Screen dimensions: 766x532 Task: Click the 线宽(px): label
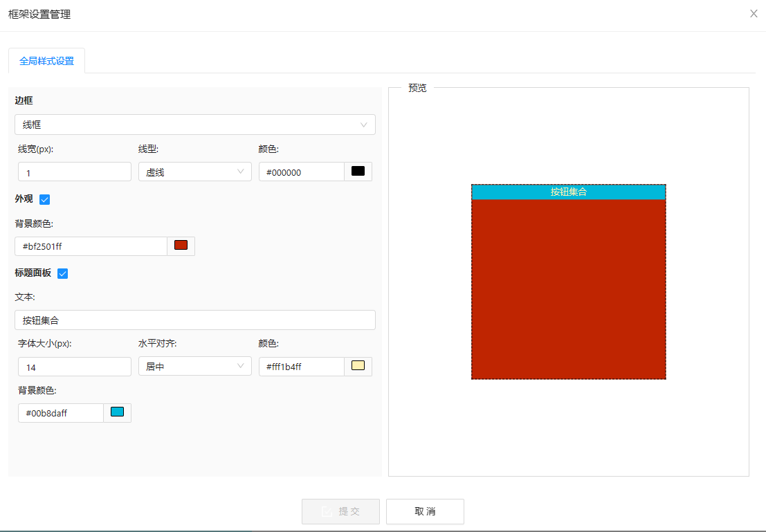[x=36, y=149]
